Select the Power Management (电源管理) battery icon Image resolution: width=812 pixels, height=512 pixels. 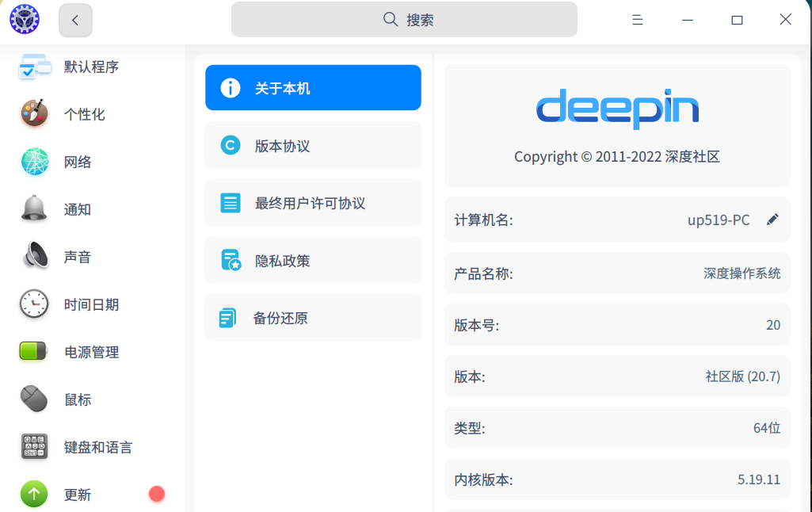(33, 351)
